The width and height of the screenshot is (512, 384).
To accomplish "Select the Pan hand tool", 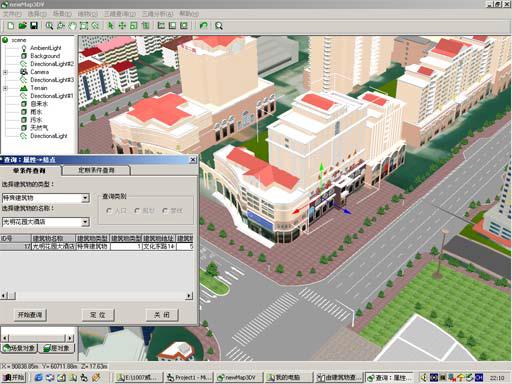I will pos(72,26).
